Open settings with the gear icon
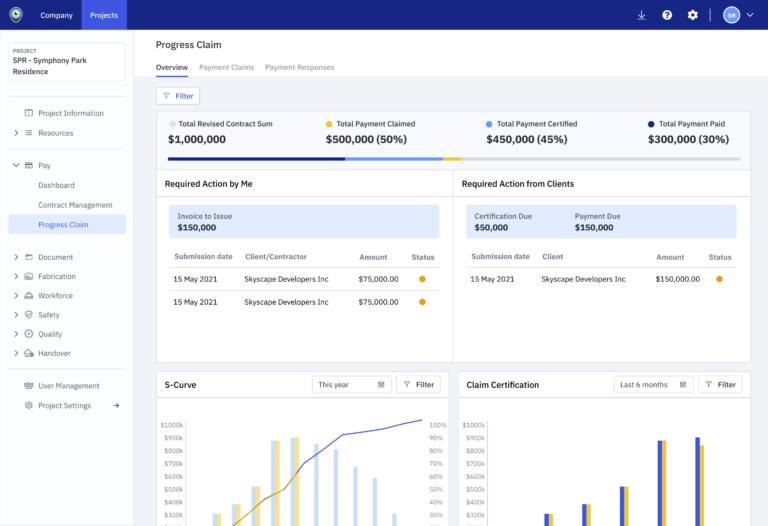768x526 pixels. pos(692,15)
